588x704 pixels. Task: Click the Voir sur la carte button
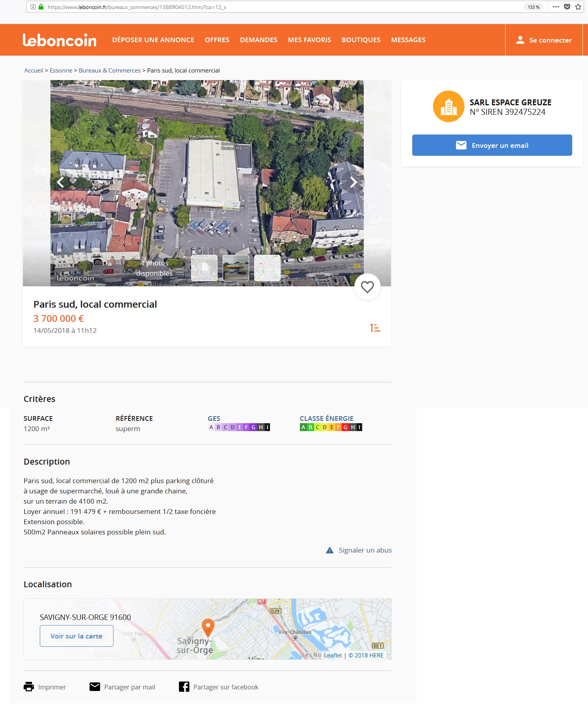coord(76,636)
